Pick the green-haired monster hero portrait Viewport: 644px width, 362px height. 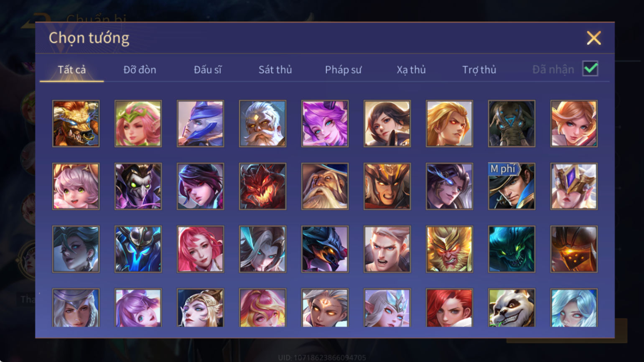(512, 249)
